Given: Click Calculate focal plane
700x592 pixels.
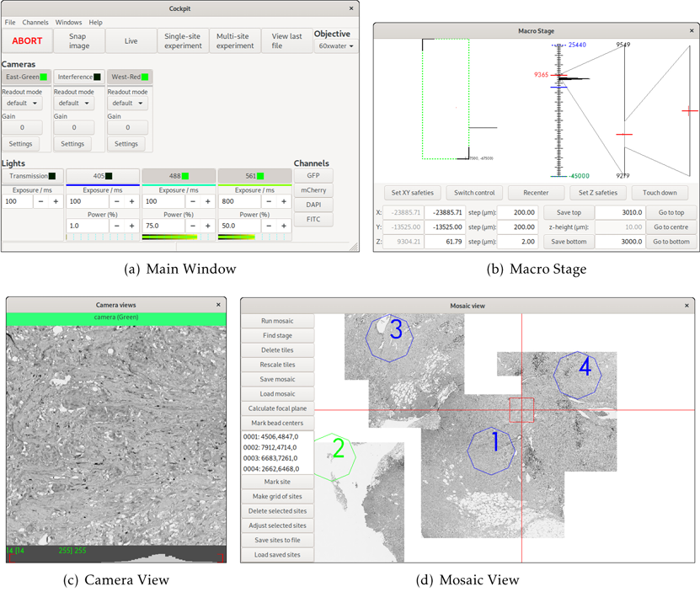Looking at the screenshot, I should pos(277,408).
